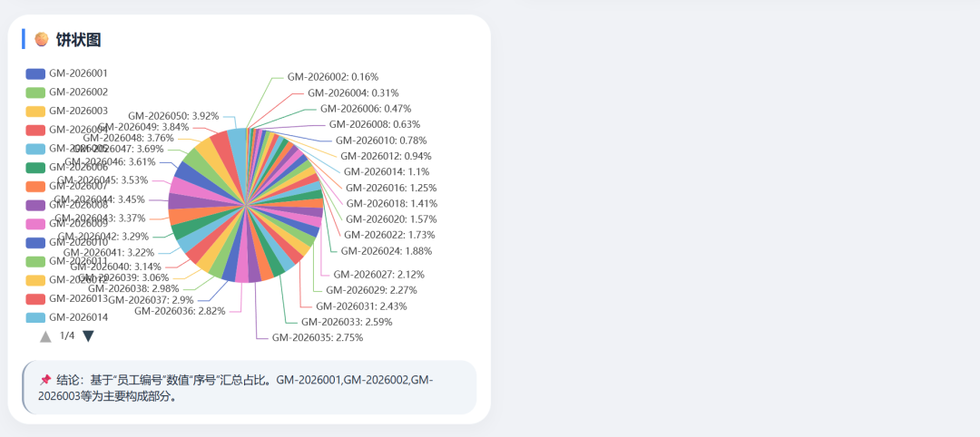Toggle GM-2026001 legend entry

coord(67,73)
